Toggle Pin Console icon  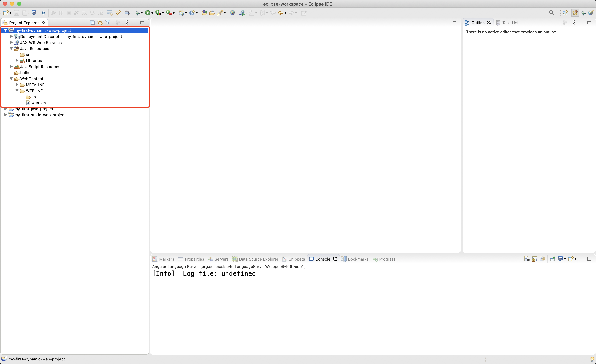tap(553, 259)
